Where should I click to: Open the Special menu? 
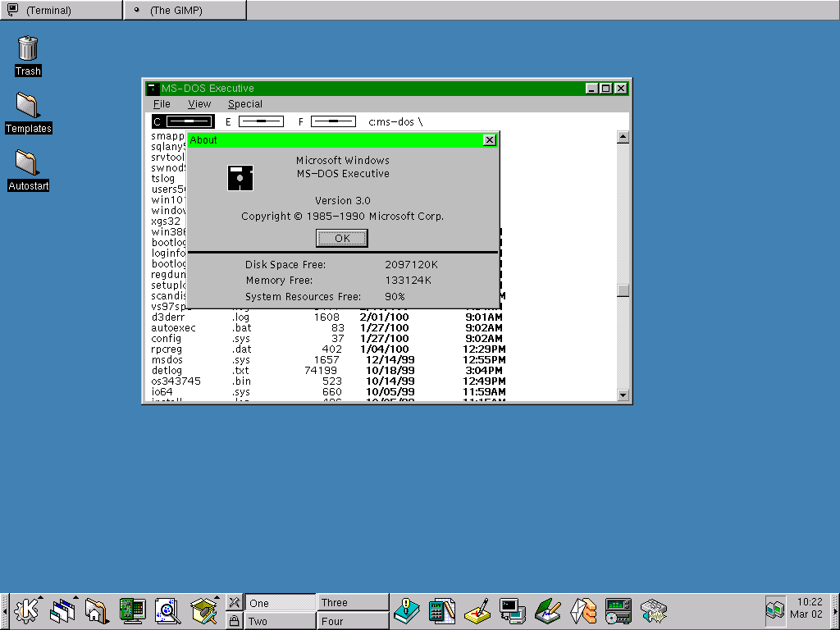244,104
